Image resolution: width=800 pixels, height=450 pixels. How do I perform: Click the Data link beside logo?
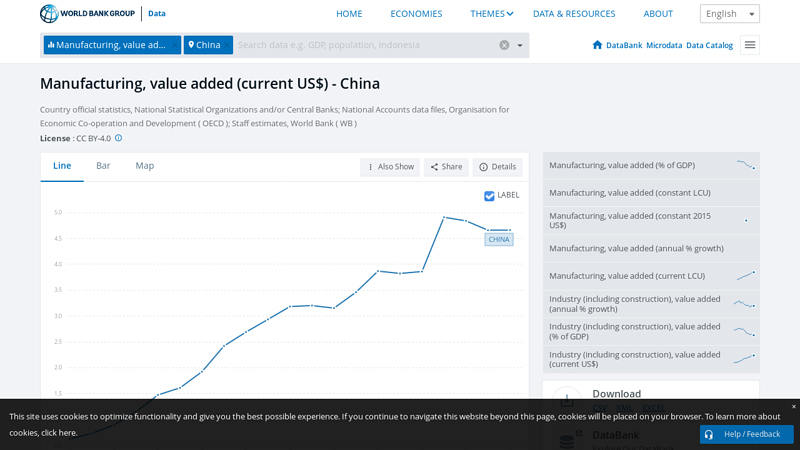[157, 13]
